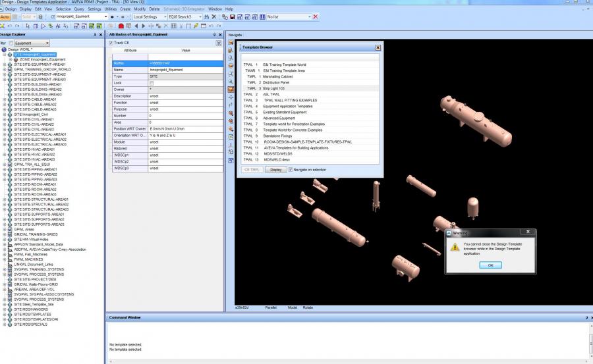Click the large horizontal vessel in 3D view

click(x=476, y=120)
